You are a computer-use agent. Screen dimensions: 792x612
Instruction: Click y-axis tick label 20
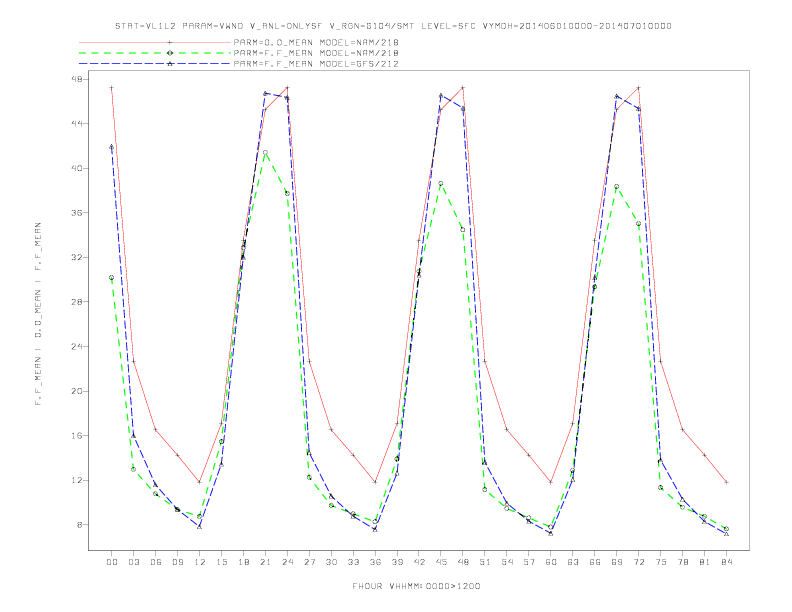[x=78, y=391]
